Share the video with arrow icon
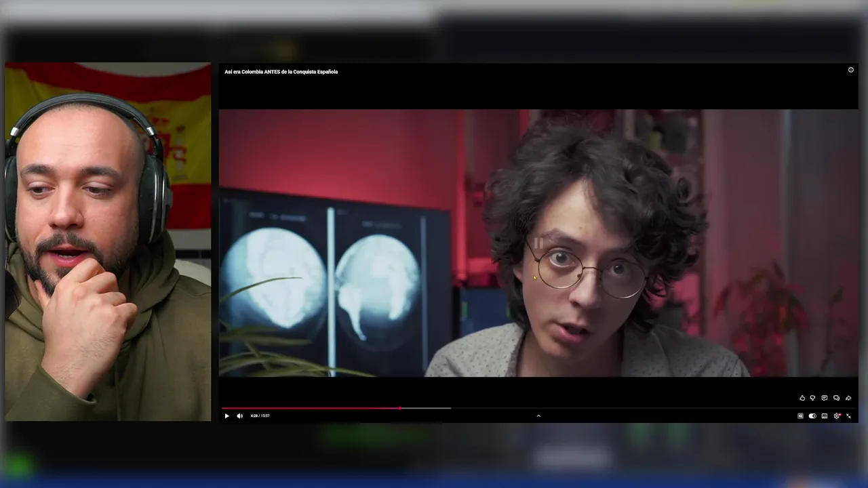 click(848, 399)
